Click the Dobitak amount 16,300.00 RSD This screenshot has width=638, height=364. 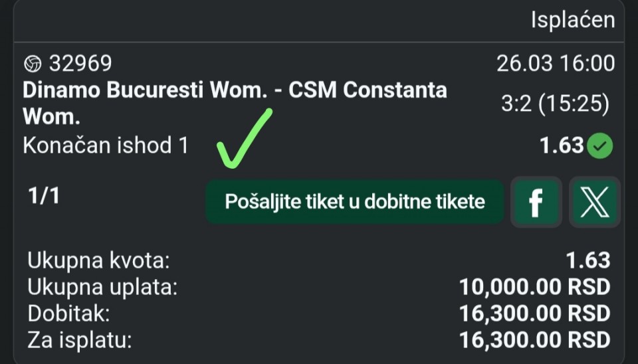click(534, 313)
